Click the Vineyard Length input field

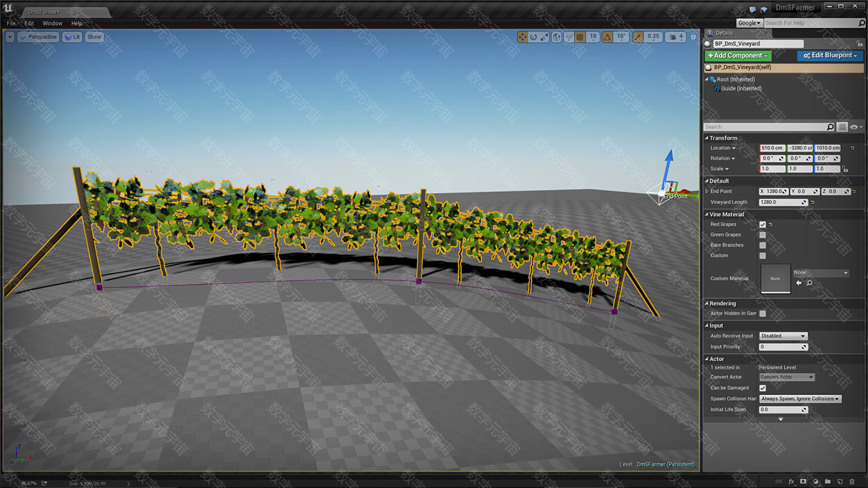(x=781, y=203)
